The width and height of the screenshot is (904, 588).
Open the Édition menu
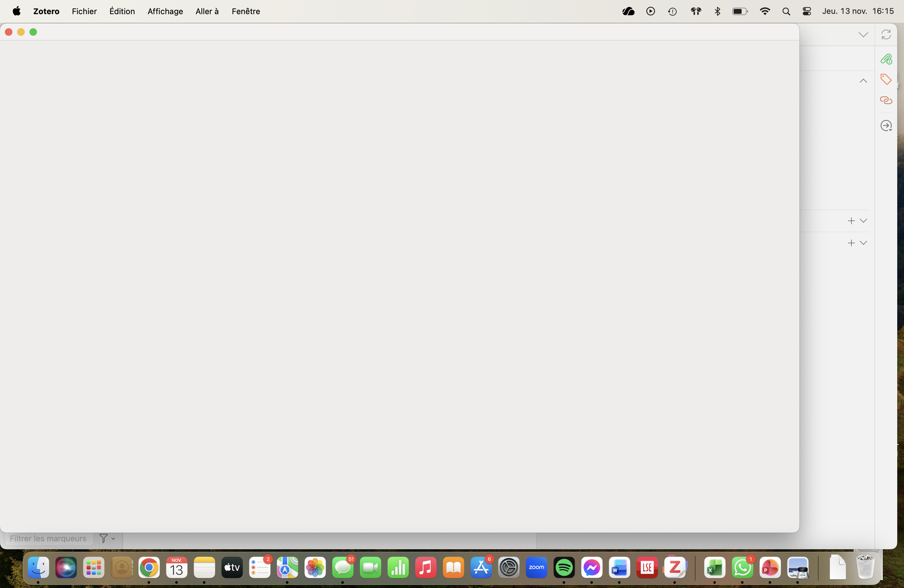[122, 11]
